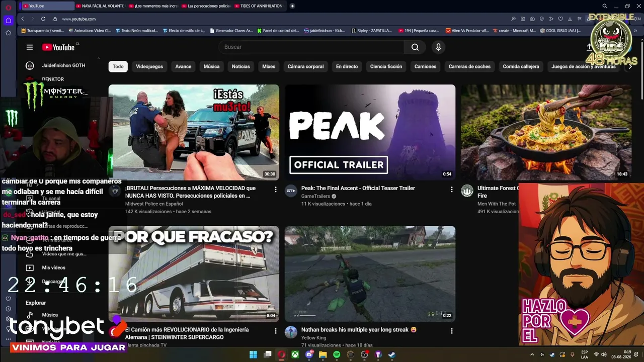
Task: Play the Peak Official Trailer thumbnail
Action: (x=370, y=132)
